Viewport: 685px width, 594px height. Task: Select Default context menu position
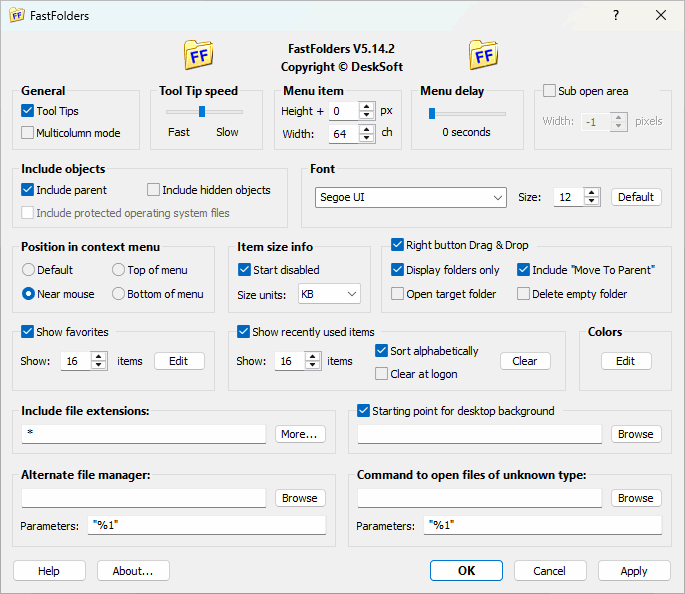(28, 269)
